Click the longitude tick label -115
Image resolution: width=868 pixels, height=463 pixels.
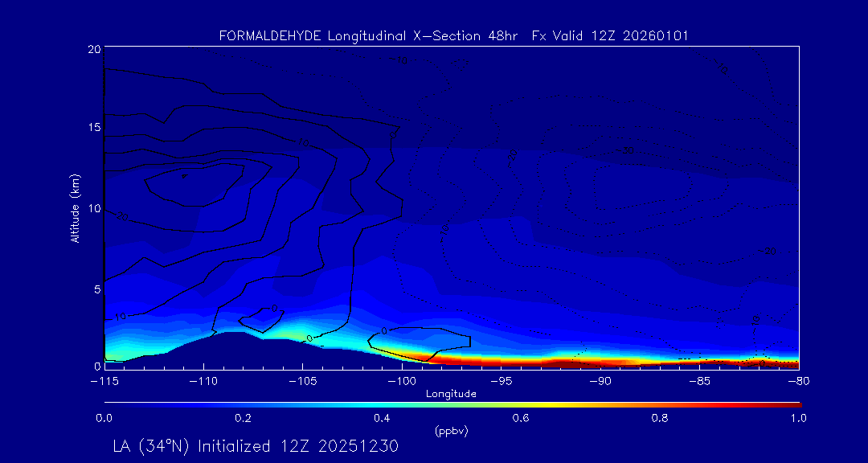point(104,382)
